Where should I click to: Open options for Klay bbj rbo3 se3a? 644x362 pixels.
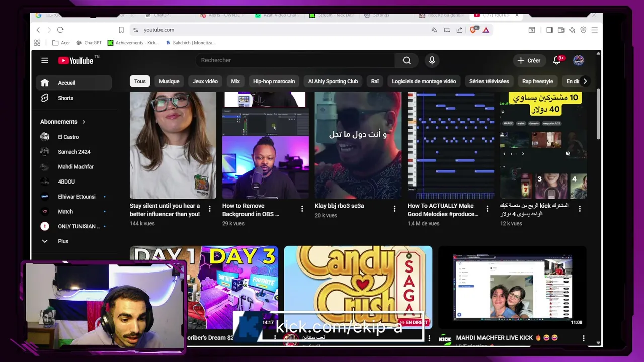pyautogui.click(x=395, y=208)
